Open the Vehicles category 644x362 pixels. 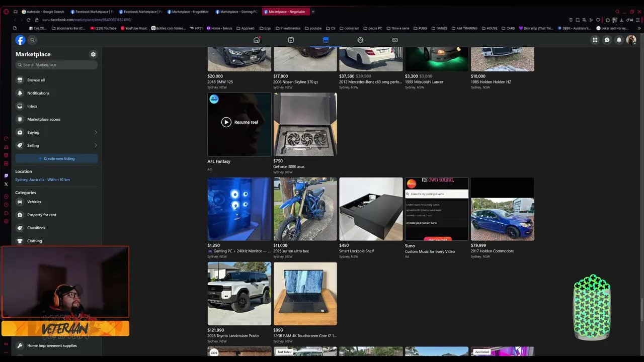pyautogui.click(x=56, y=202)
